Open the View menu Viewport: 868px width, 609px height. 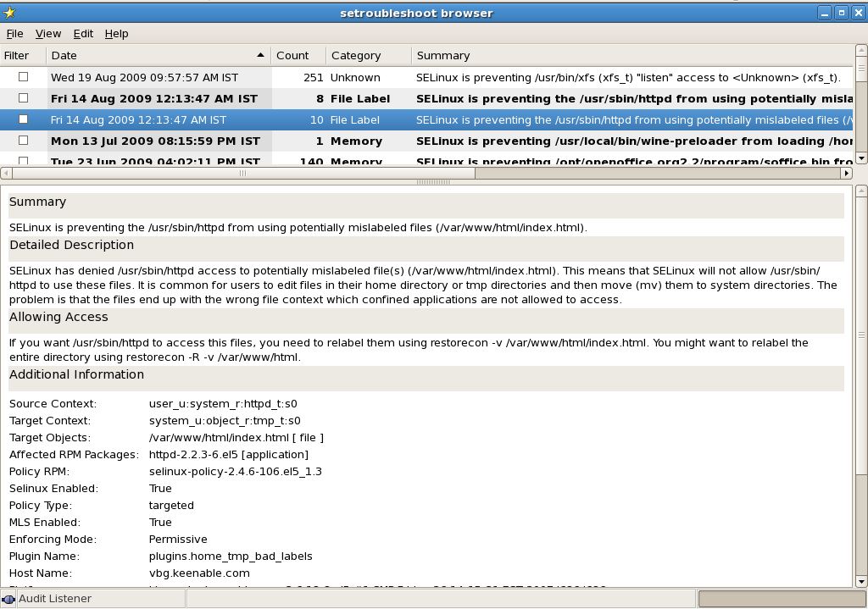48,34
